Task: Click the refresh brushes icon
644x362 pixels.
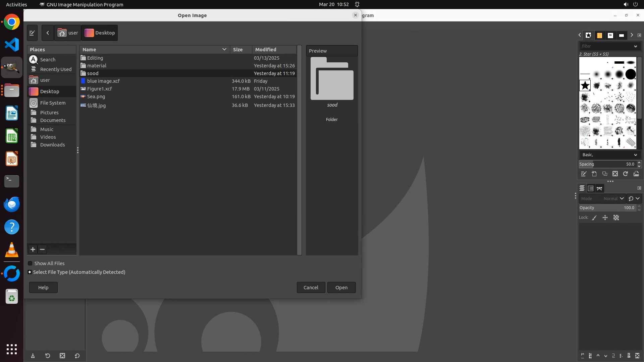Action: pos(626,174)
